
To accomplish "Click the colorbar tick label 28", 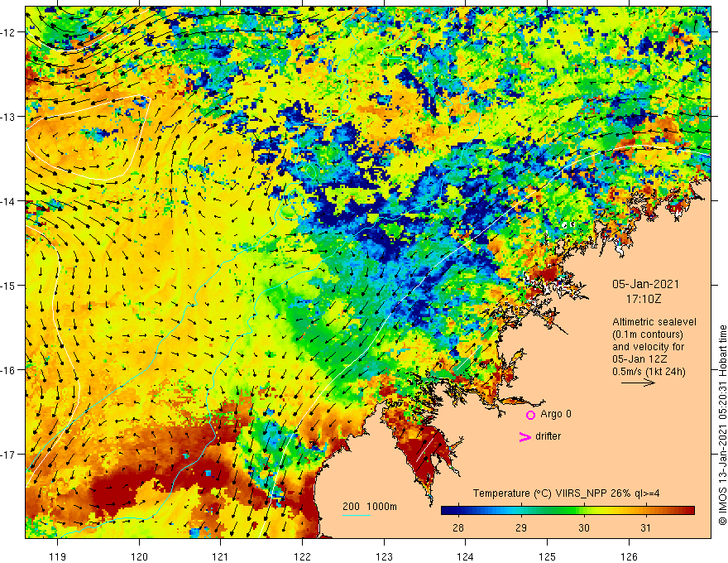I will [457, 527].
